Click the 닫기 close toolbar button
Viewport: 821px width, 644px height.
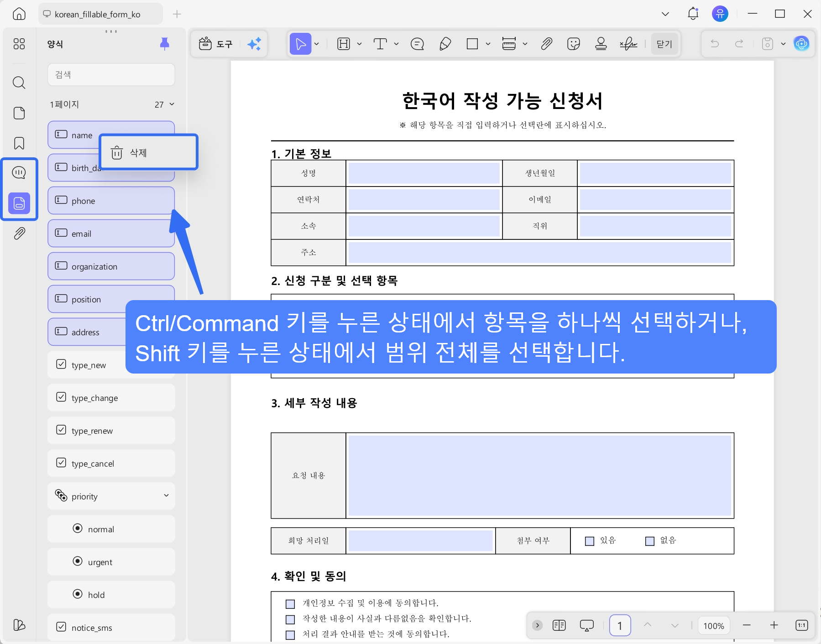664,44
